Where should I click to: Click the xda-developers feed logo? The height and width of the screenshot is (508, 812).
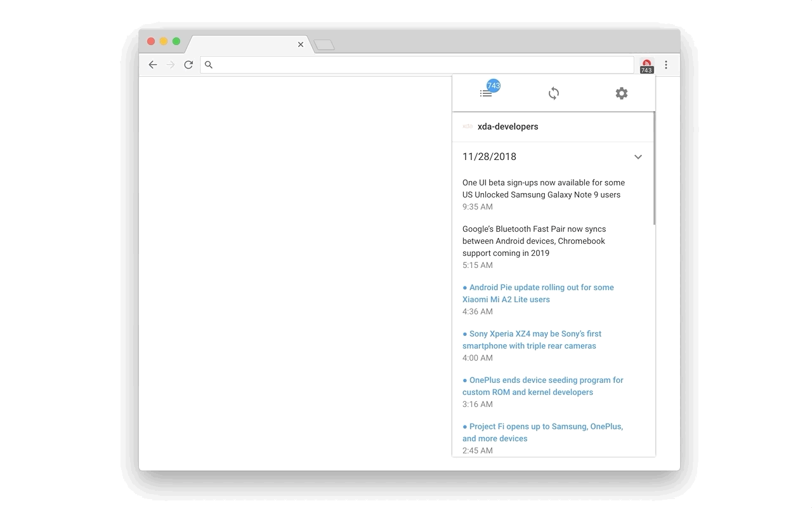tap(468, 126)
